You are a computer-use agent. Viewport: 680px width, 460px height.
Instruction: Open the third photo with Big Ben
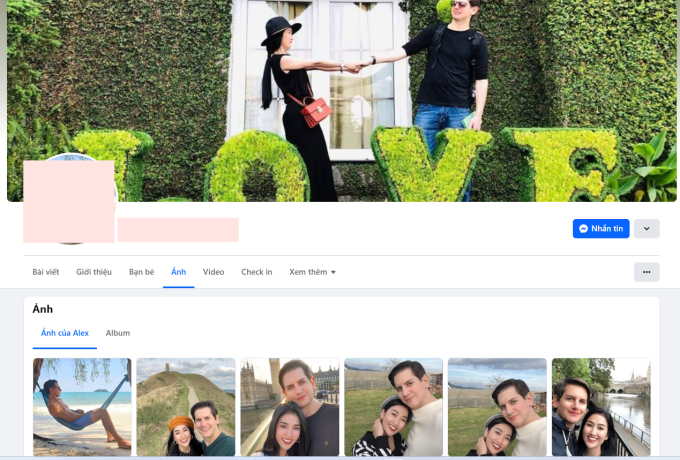click(290, 406)
